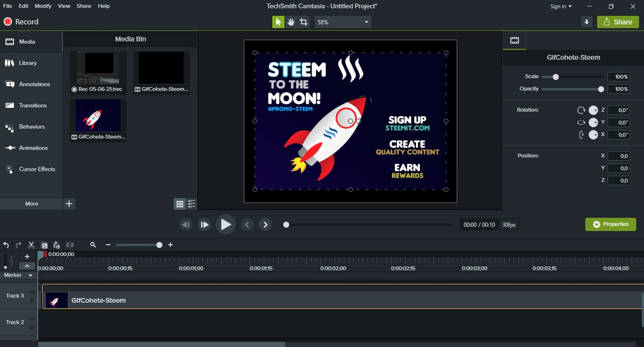The image size is (644, 347).
Task: Open the Cursor Effects panel
Action: coord(31,169)
